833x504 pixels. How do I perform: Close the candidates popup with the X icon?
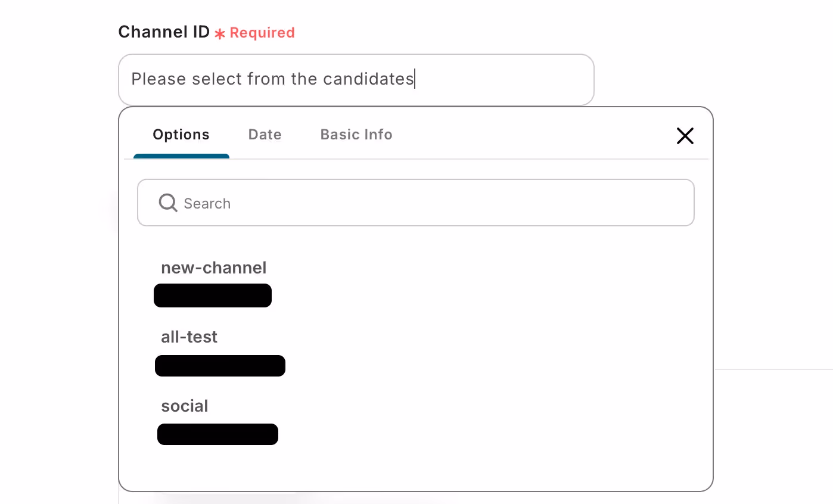pyautogui.click(x=685, y=136)
